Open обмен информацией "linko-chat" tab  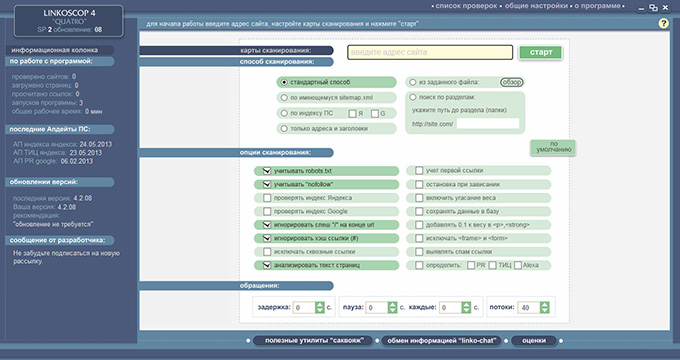[441, 341]
